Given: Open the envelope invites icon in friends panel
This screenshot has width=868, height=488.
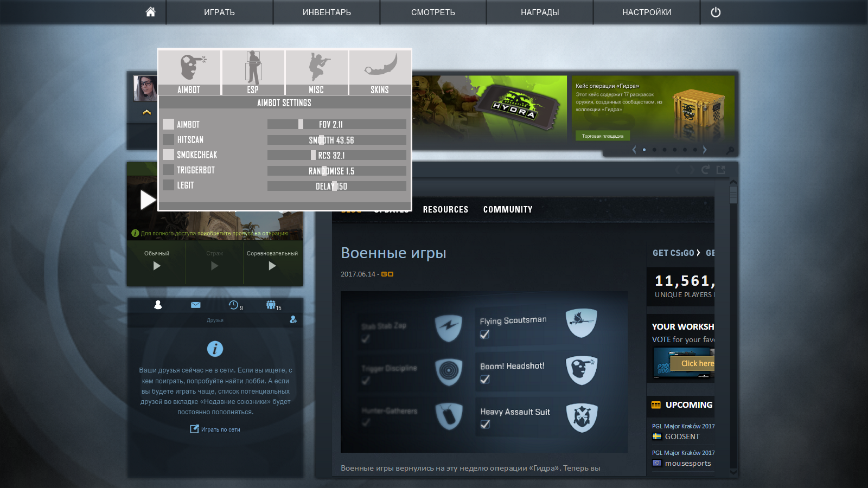Looking at the screenshot, I should (196, 305).
